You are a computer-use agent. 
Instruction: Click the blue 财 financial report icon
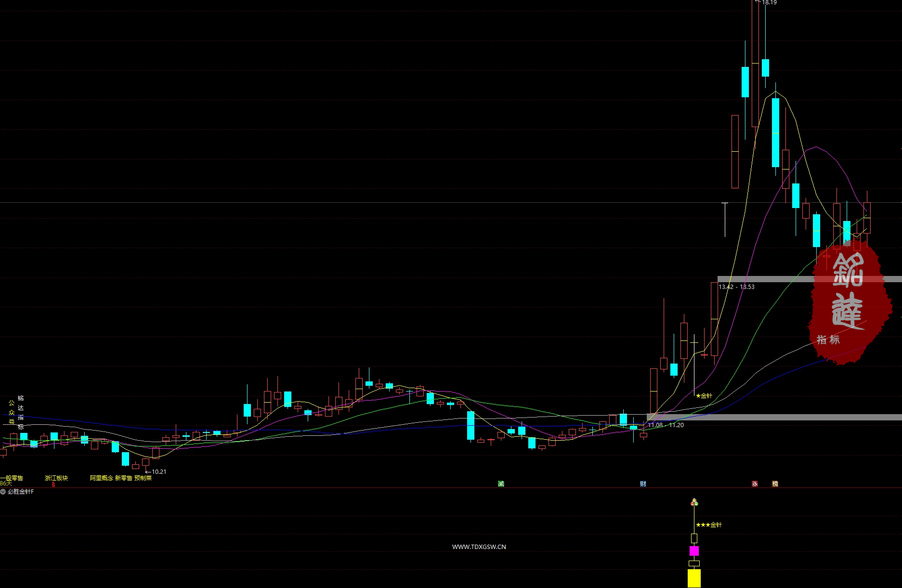pos(643,483)
